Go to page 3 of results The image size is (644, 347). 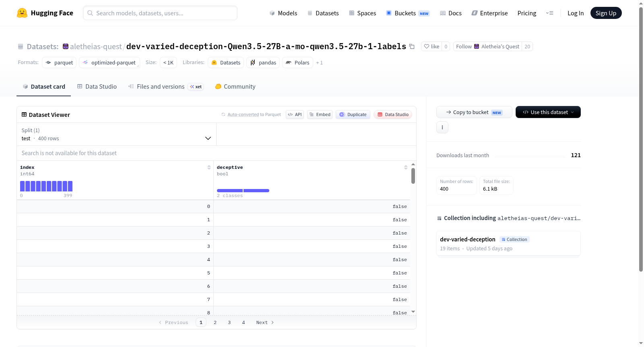(229, 322)
